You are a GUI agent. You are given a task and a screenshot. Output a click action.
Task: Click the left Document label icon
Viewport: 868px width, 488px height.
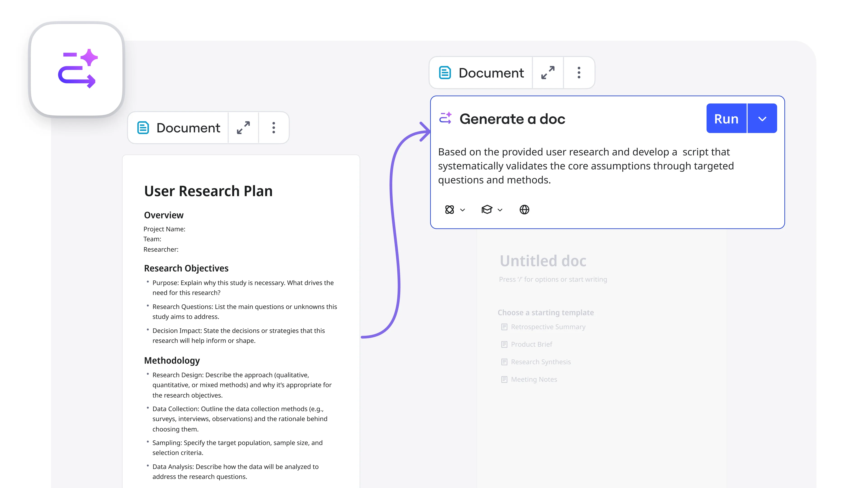[143, 128]
